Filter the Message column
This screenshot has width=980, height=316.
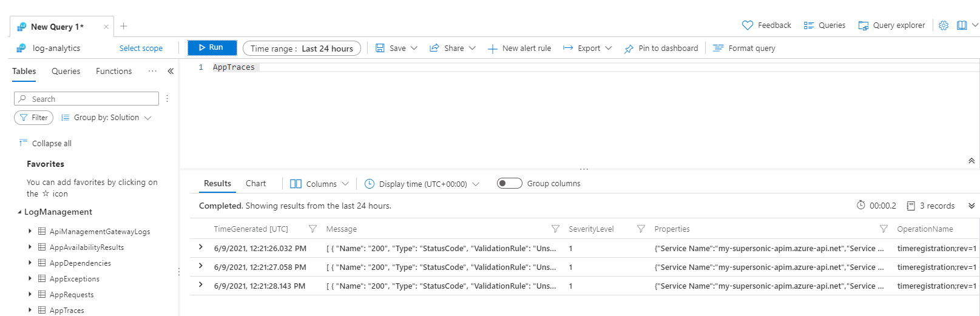pyautogui.click(x=555, y=229)
